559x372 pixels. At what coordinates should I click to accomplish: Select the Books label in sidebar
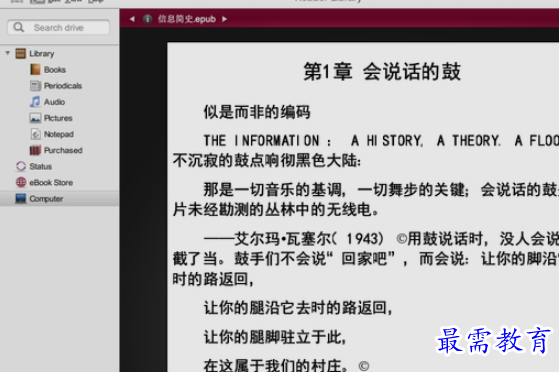[55, 70]
